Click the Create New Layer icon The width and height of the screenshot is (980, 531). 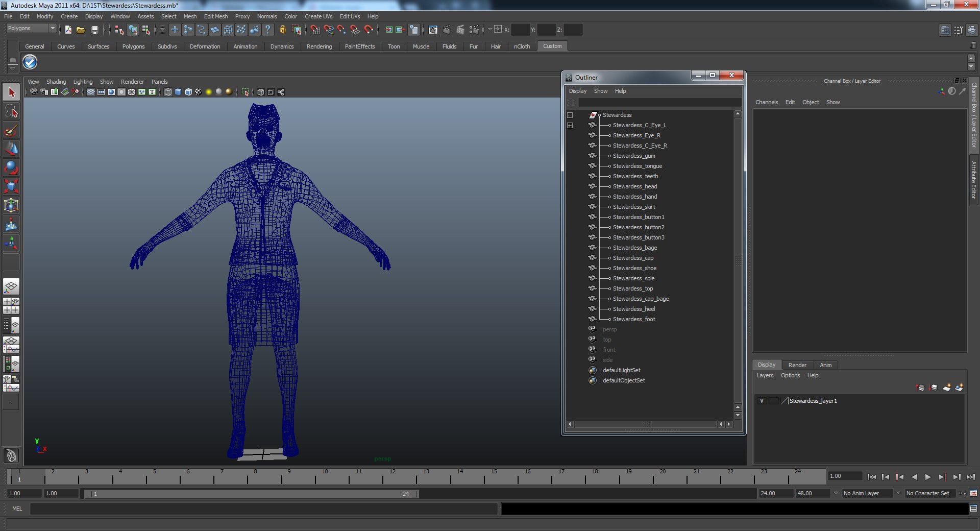click(x=947, y=388)
